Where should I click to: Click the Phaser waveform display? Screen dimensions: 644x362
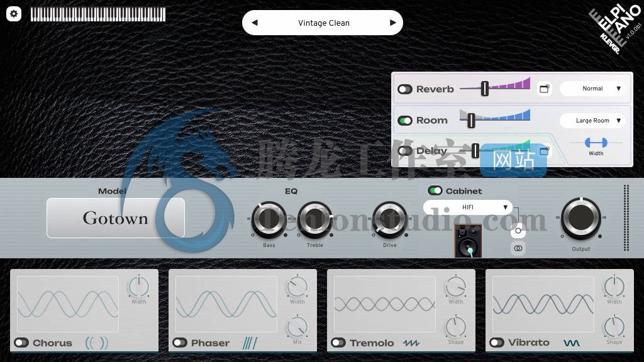click(226, 304)
